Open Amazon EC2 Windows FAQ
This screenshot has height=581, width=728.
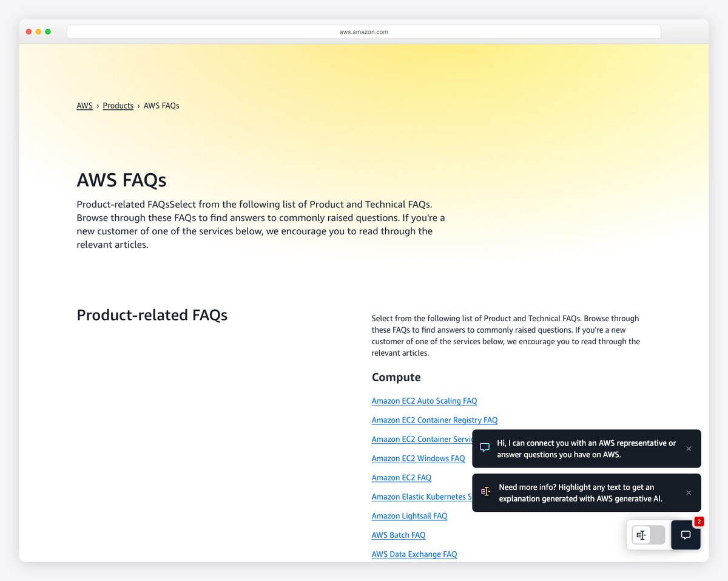pyautogui.click(x=419, y=458)
